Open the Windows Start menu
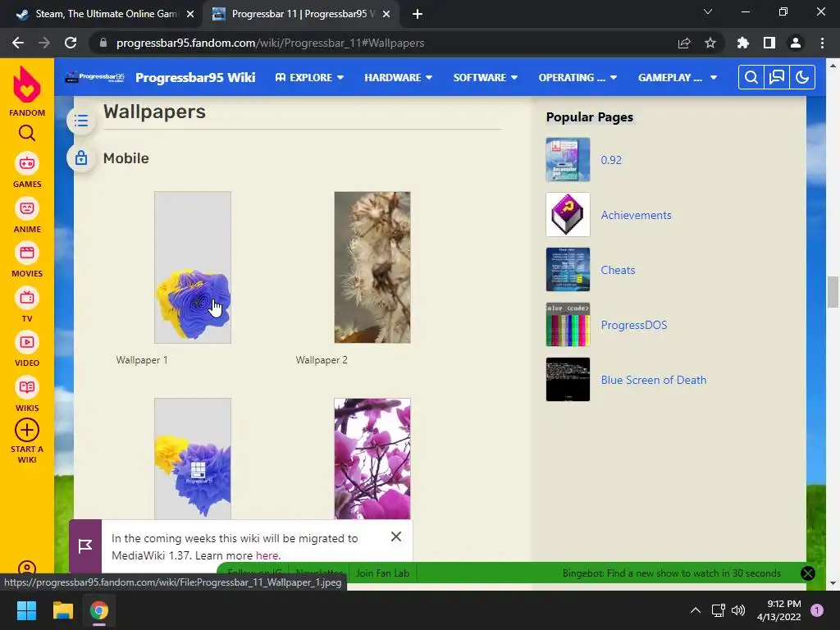Image resolution: width=840 pixels, height=630 pixels. coord(26,610)
